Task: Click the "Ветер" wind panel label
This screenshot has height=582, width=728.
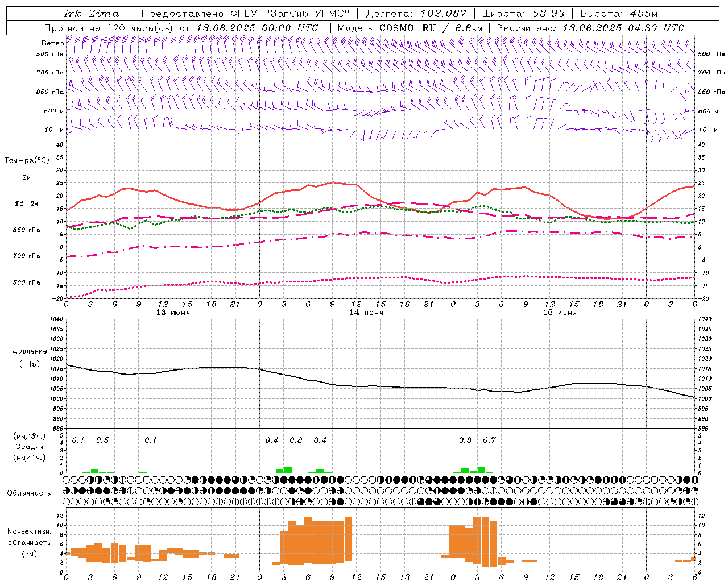Action: tap(52, 43)
